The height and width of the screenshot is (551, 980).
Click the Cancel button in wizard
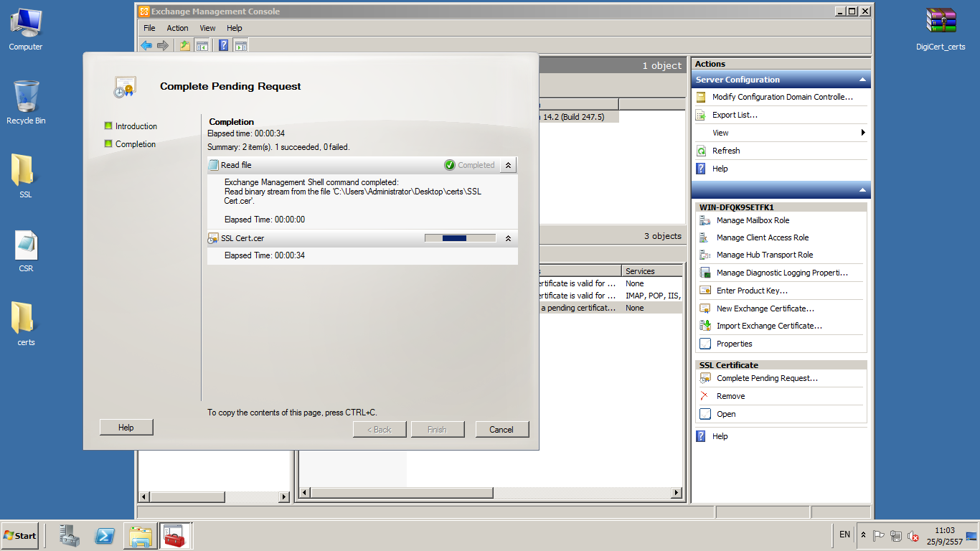pos(501,429)
